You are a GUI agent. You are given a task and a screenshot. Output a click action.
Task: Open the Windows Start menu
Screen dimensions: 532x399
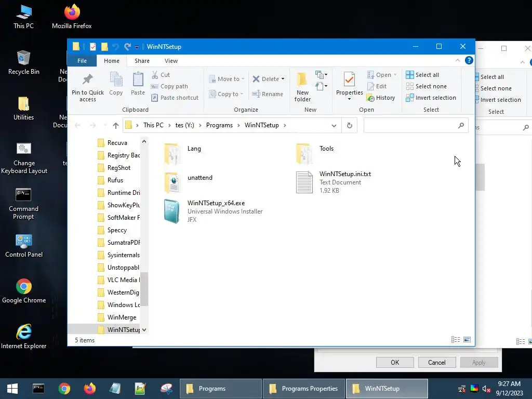12,389
